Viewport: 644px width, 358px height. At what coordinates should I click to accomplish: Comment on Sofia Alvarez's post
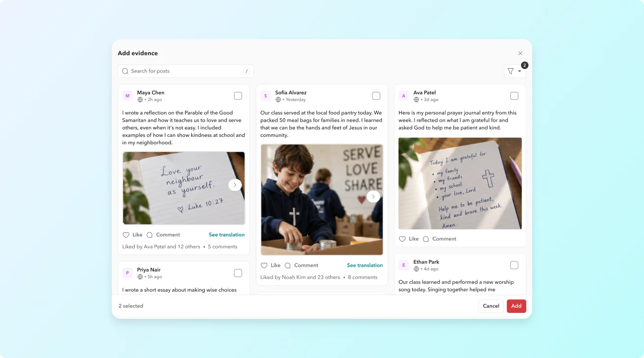click(301, 265)
